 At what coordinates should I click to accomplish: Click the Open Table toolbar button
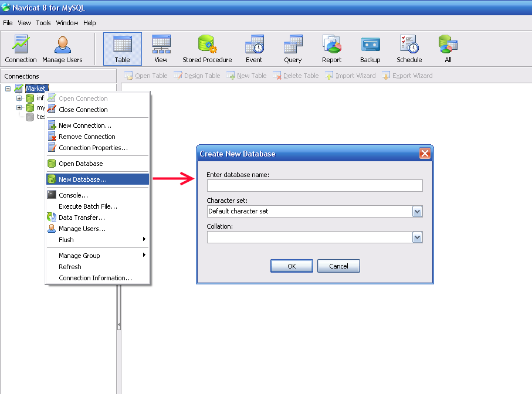point(146,76)
